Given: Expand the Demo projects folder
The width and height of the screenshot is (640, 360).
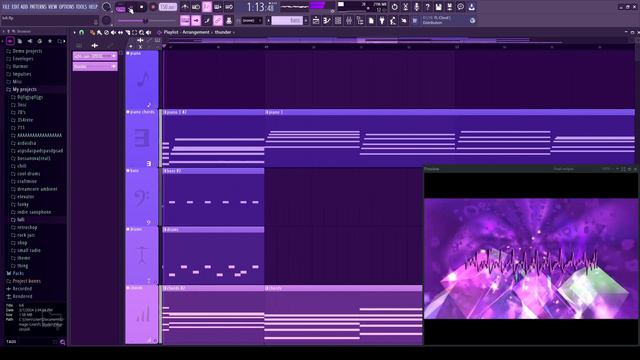Looking at the screenshot, I should pos(27,51).
